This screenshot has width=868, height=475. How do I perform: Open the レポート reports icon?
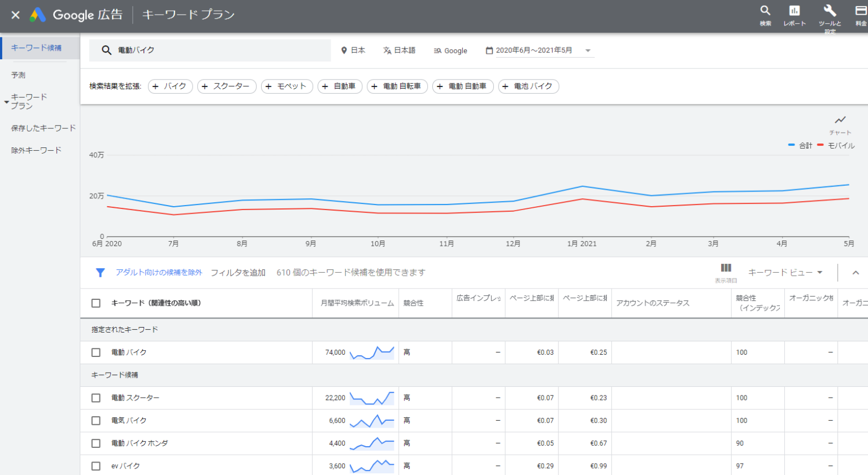click(x=795, y=15)
